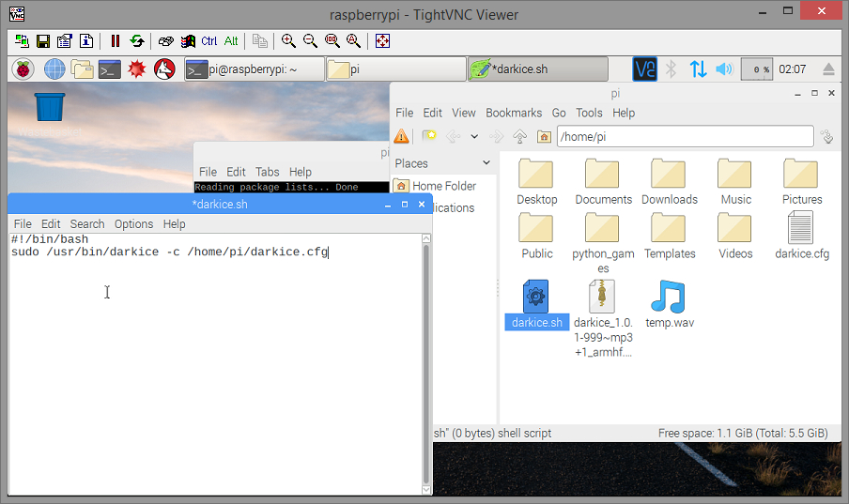Click the CPU usage 0 % monitor

click(x=756, y=69)
